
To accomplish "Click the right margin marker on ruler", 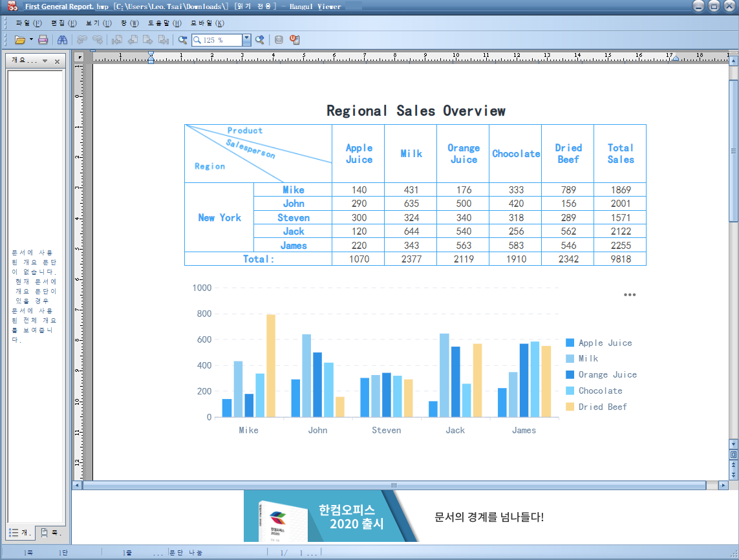I will (x=676, y=58).
